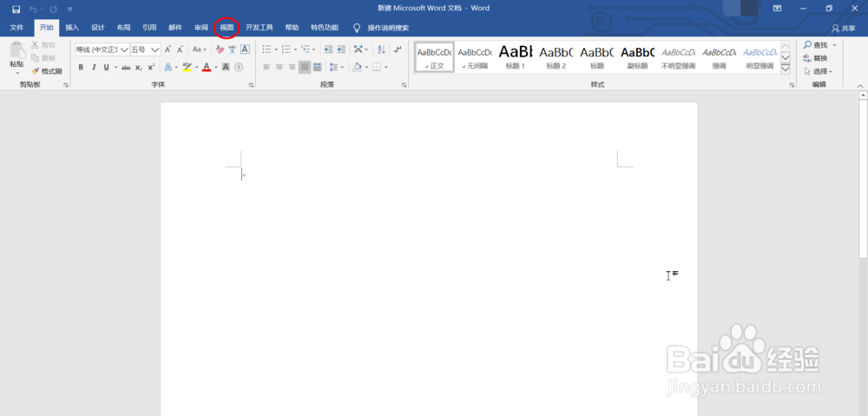
Task: Switch to the View (视图) tab
Action: [227, 28]
